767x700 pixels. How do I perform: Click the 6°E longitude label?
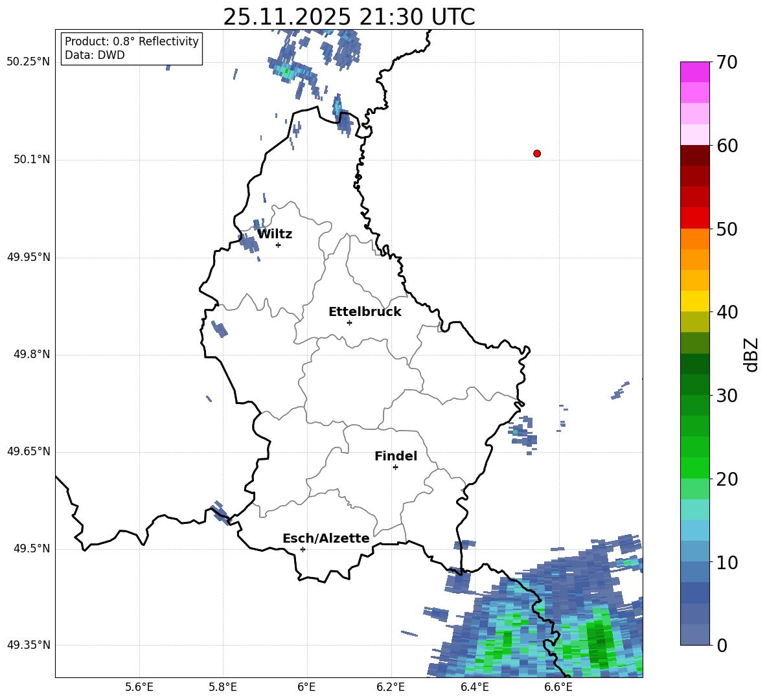click(306, 687)
